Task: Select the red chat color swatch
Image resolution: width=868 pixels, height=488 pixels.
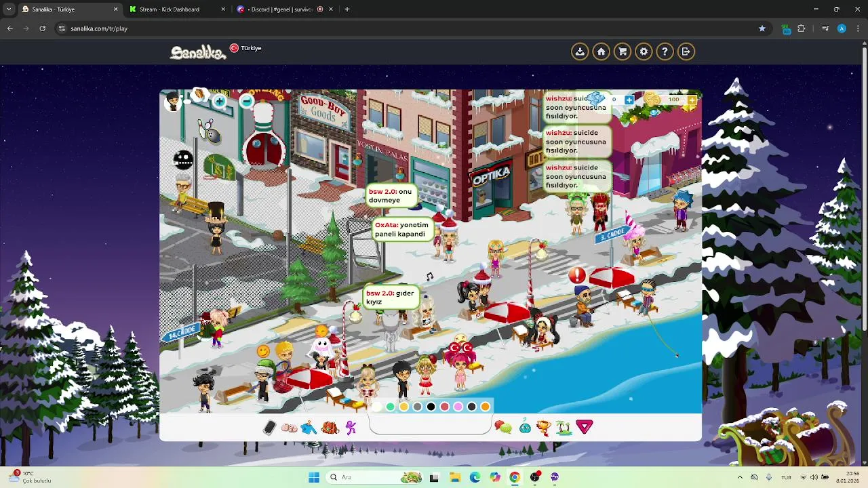Action: click(445, 407)
